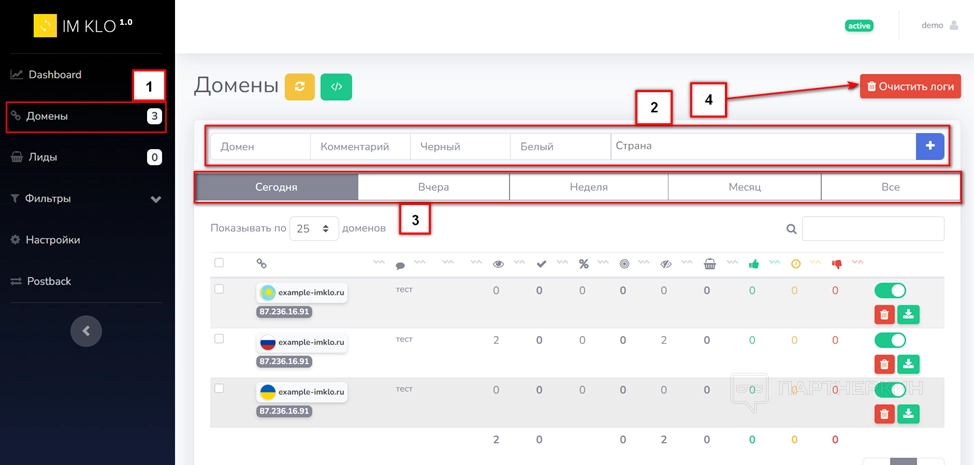Tick the select-all checkbox in table header

click(219, 263)
